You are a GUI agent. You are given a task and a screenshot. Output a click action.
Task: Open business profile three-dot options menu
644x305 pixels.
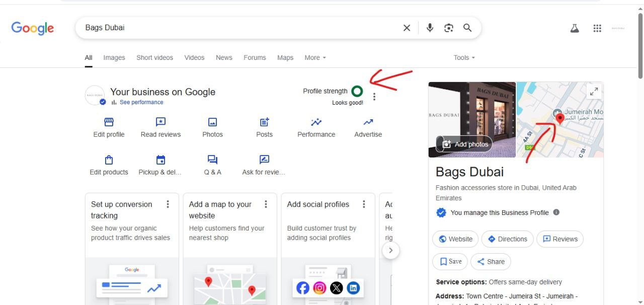374,97
